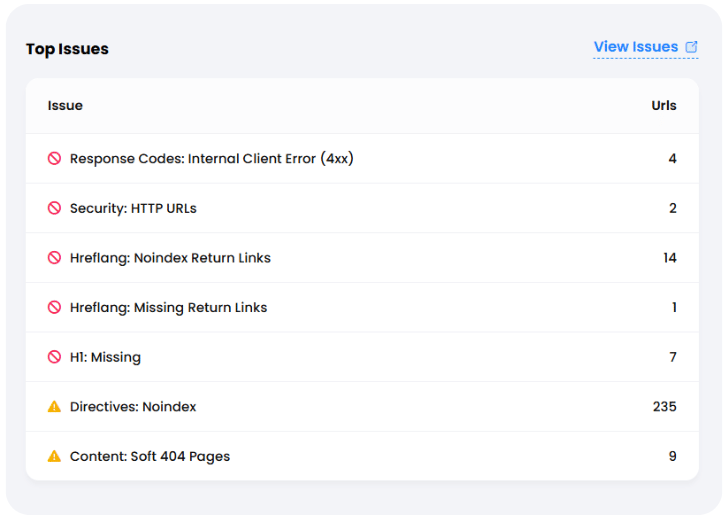Click the 235 URL count for Directives: Noindex
Screen dimensions: 728x519
664,407
